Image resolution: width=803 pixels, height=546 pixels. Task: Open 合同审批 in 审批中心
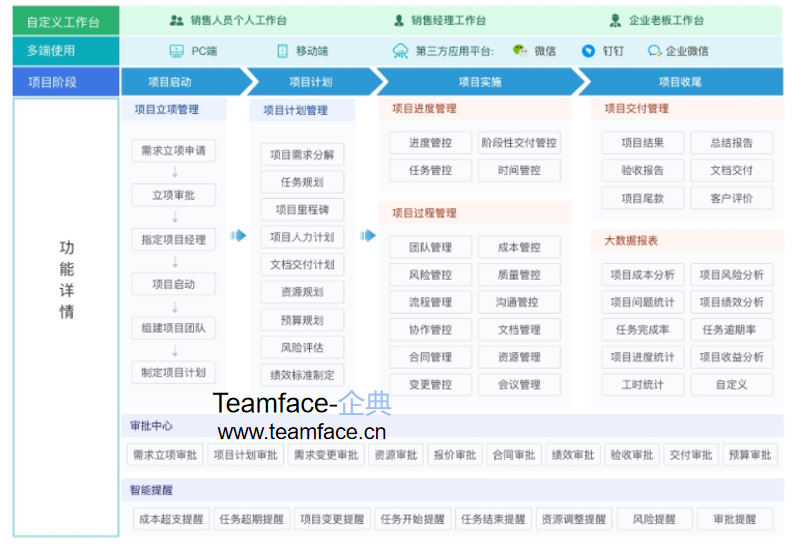(514, 455)
